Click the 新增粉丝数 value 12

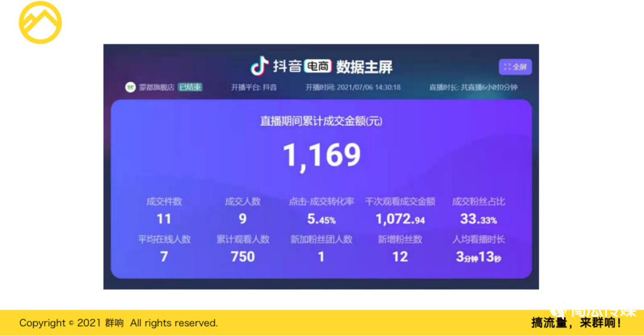[400, 257]
